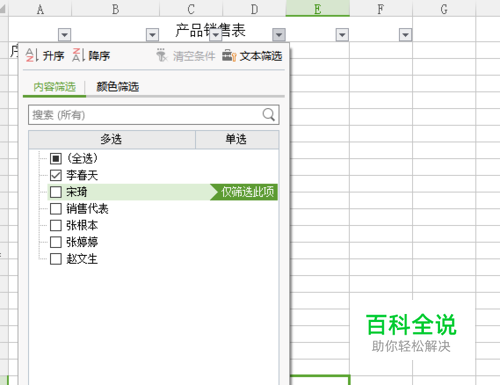This screenshot has height=385, width=500.
Task: Uncheck the 李春天 checkbox
Action: [56, 175]
